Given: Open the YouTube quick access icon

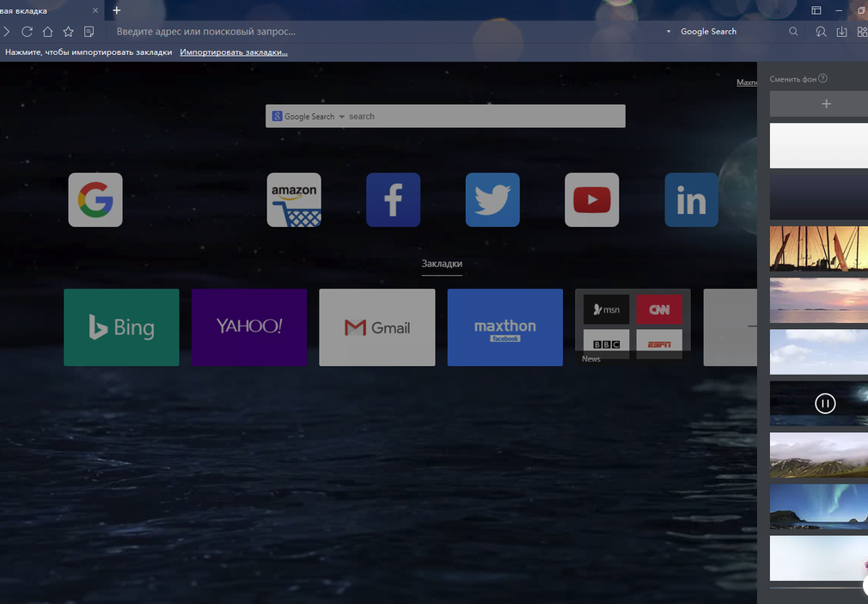Looking at the screenshot, I should [592, 200].
